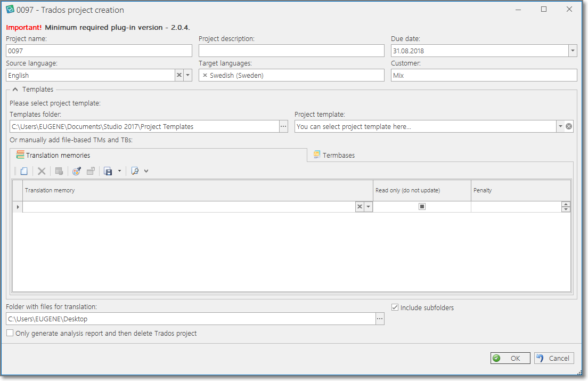588x381 pixels.
Task: Maximize the project creation window
Action: pos(544,10)
